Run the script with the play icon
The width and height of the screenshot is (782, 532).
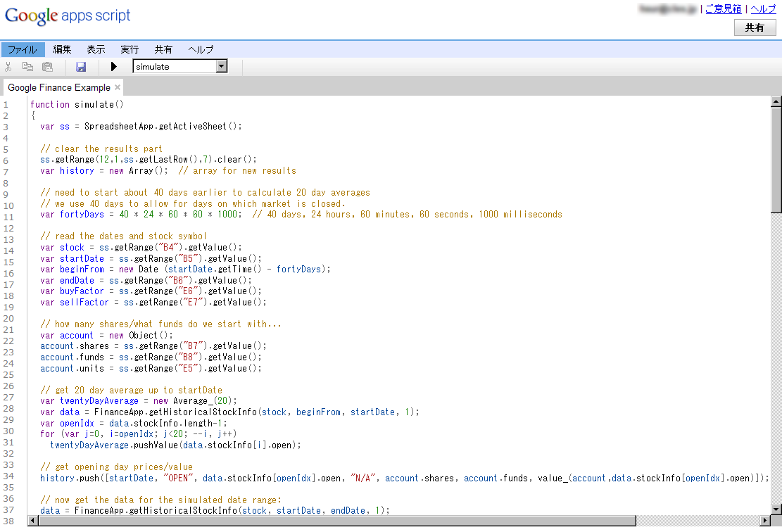[114, 67]
